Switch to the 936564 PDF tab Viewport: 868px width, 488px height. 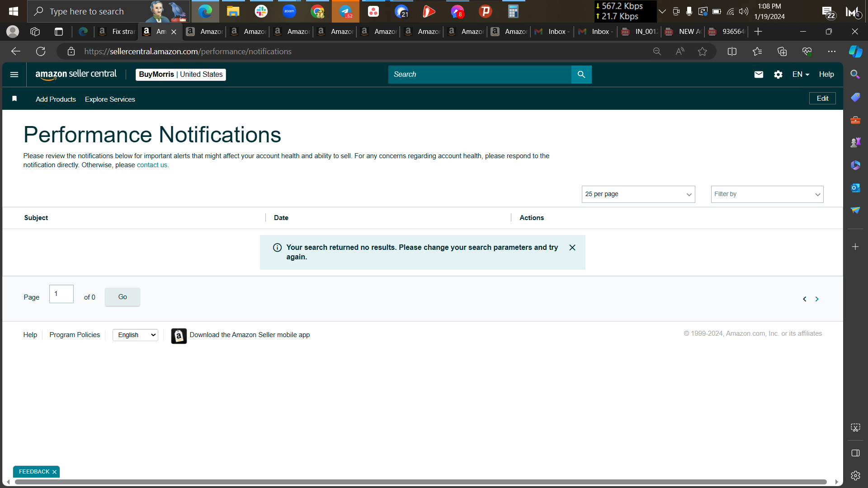(726, 32)
